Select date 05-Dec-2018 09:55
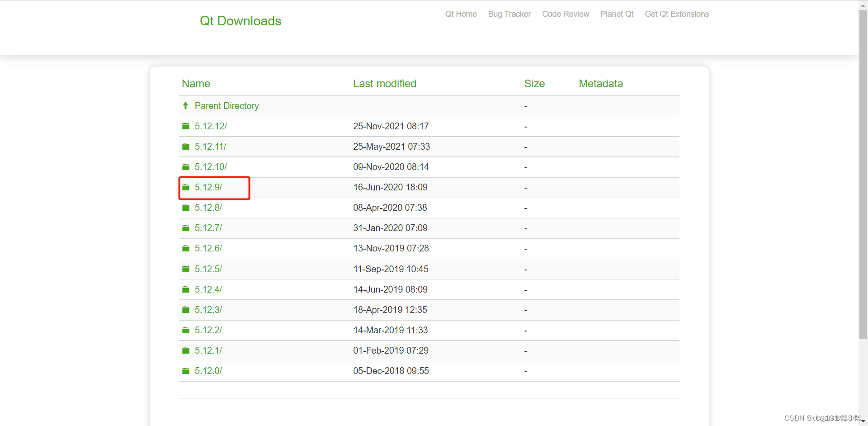868x426 pixels. [391, 371]
